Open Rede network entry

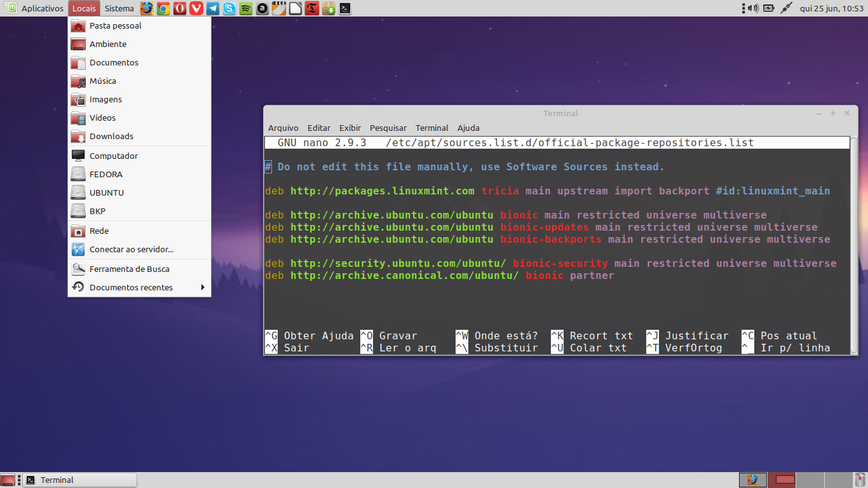coord(140,231)
